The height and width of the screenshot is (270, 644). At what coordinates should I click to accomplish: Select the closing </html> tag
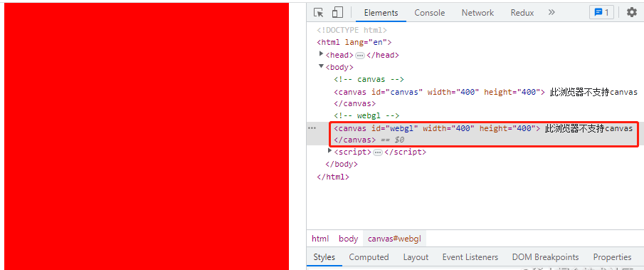(333, 177)
